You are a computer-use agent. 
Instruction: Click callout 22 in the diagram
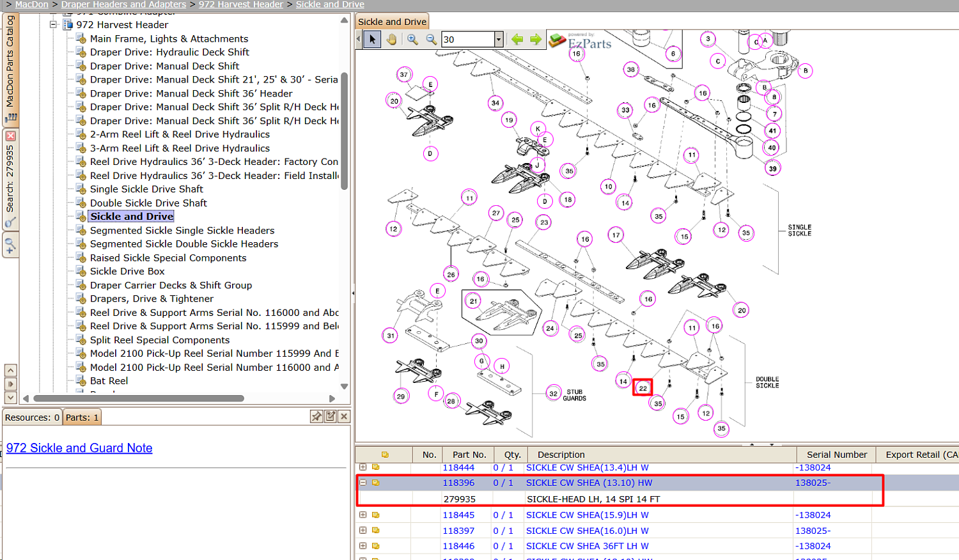pos(643,388)
